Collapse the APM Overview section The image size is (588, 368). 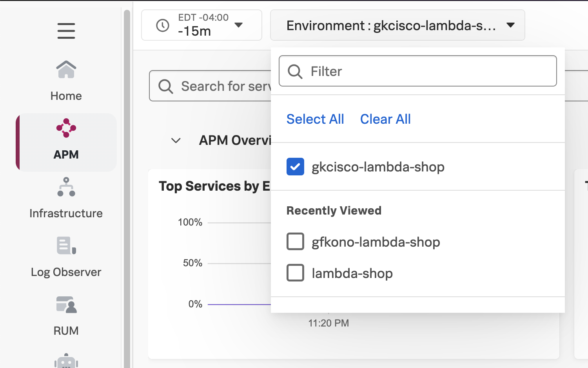coord(176,140)
